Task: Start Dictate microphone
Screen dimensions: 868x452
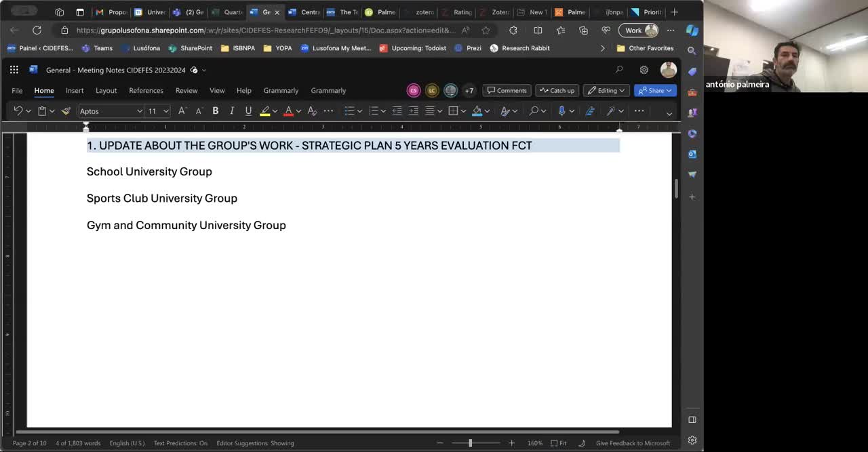Action: point(561,110)
